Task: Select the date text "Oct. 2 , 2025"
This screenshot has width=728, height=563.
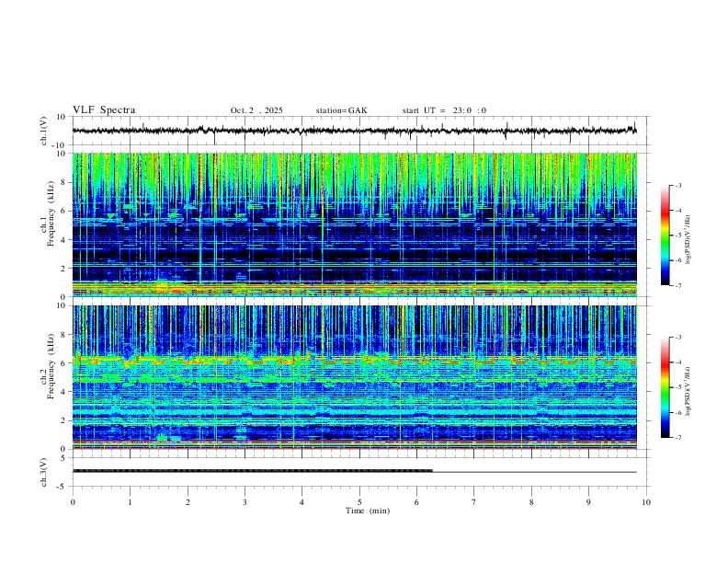Action: click(x=256, y=110)
